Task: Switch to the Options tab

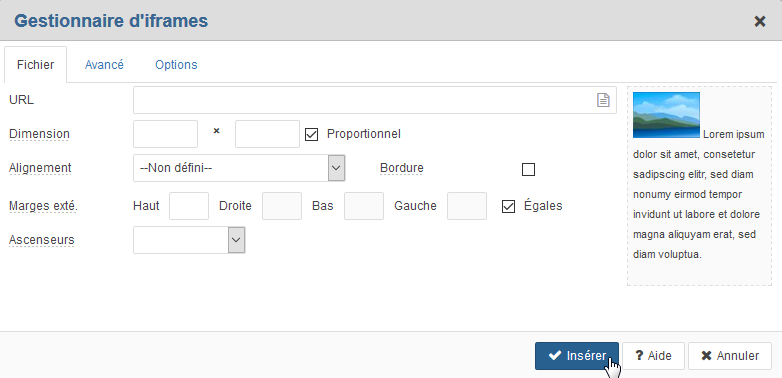Action: (x=176, y=65)
